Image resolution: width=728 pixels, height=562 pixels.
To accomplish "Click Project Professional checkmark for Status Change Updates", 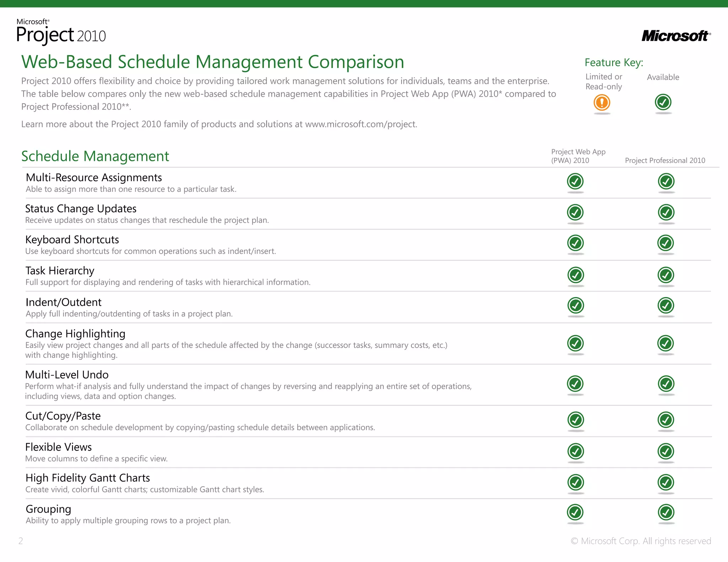I will [666, 212].
